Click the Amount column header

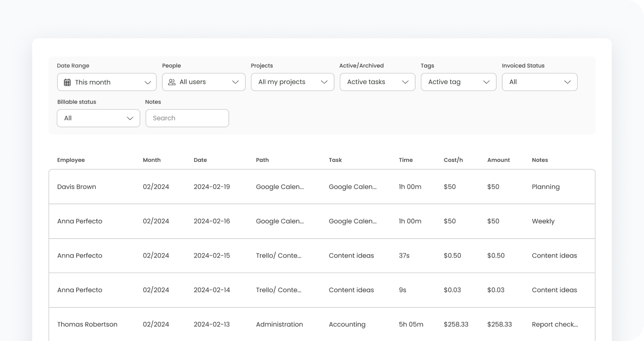coord(499,160)
